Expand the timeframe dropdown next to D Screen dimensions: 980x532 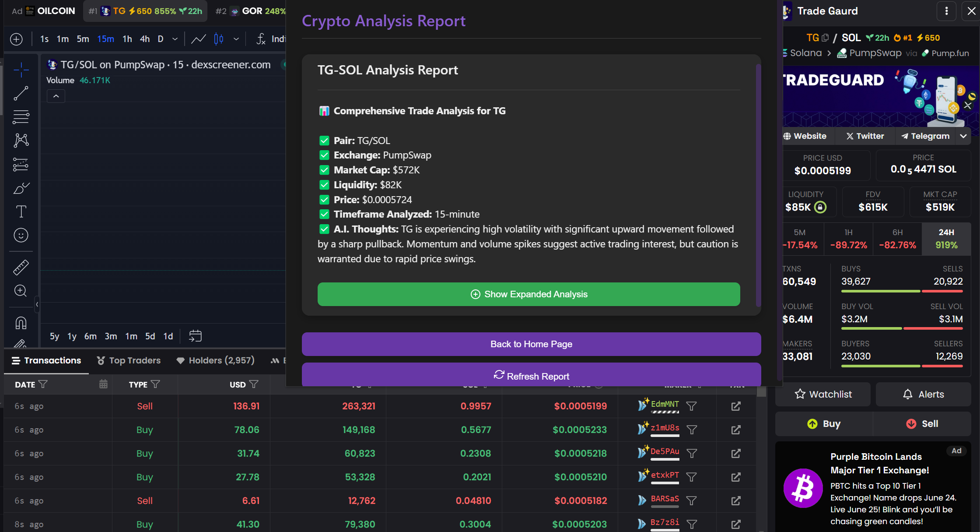[175, 39]
